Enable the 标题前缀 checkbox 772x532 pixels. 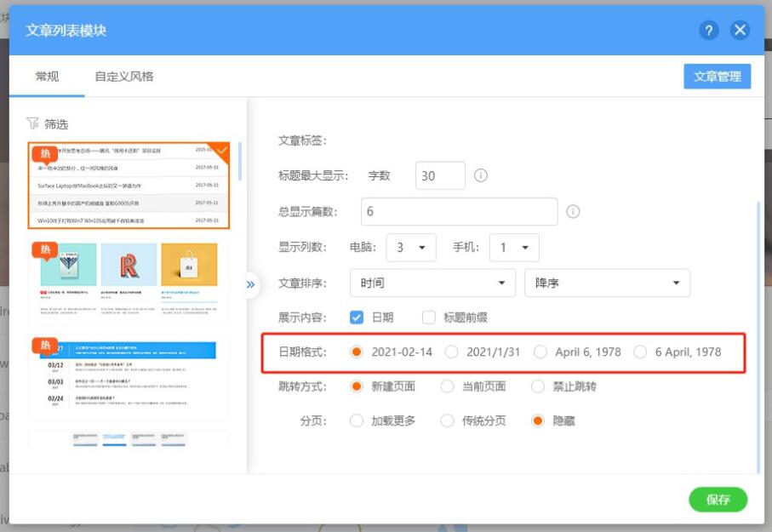click(x=429, y=317)
